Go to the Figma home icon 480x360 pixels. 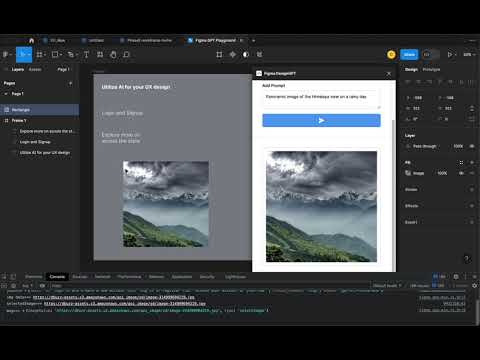point(31,41)
